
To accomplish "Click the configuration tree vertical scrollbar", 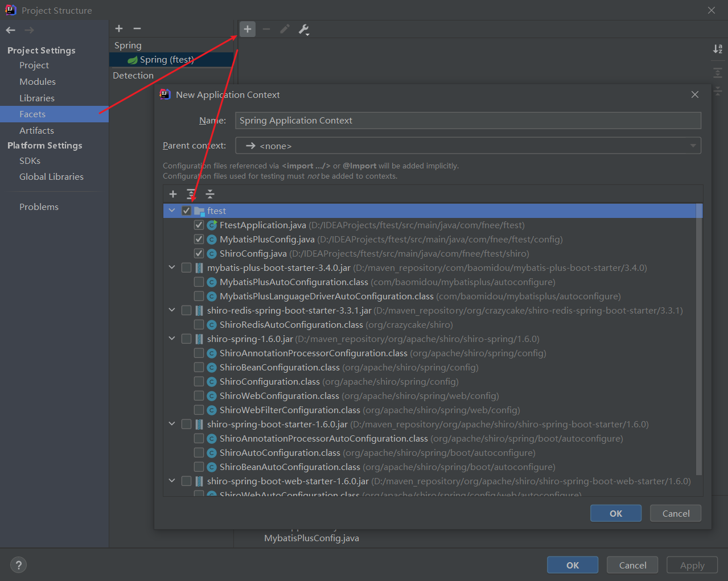I will [x=699, y=339].
